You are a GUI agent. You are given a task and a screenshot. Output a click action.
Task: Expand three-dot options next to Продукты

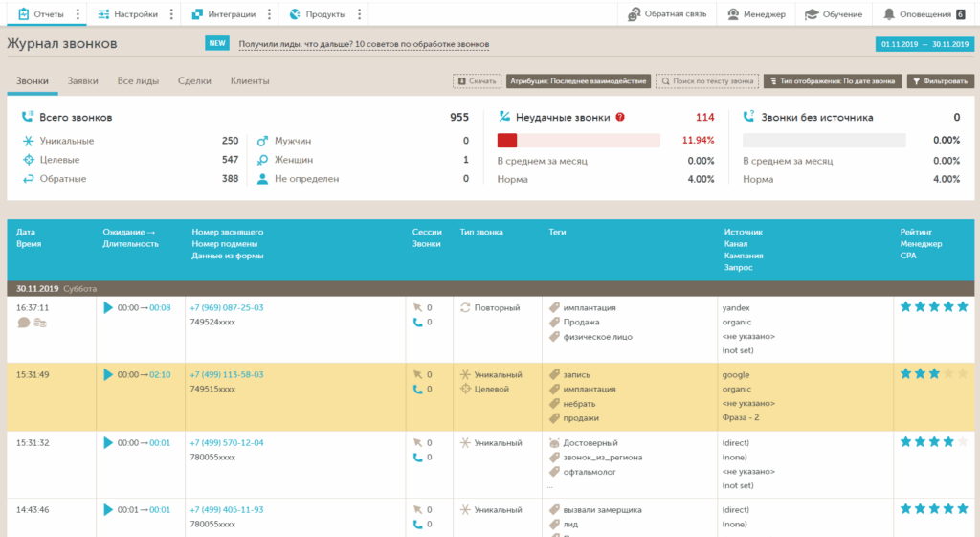(x=360, y=13)
